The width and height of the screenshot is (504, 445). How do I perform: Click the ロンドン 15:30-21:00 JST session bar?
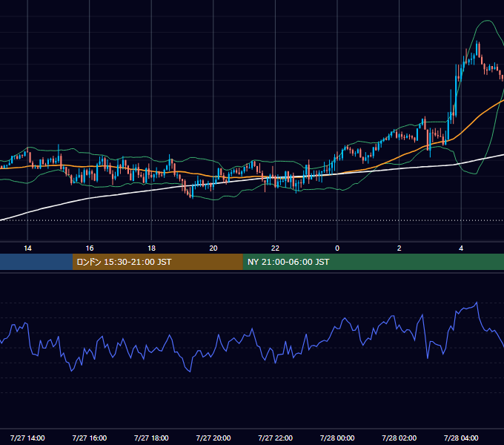pyautogui.click(x=157, y=262)
